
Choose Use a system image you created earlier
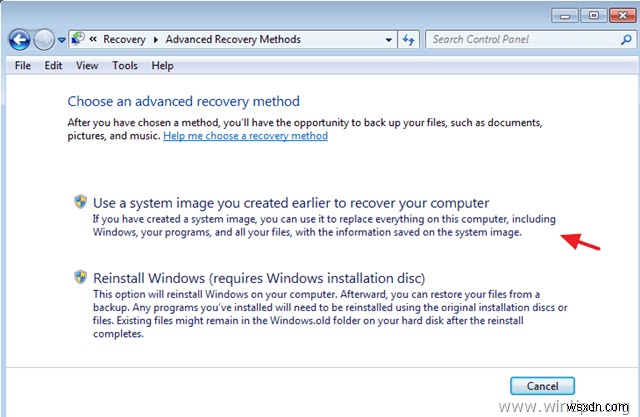(291, 203)
